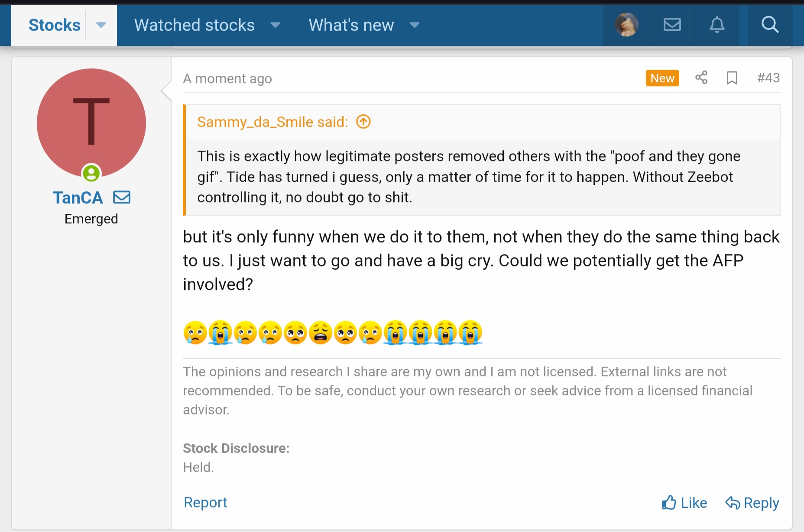The height and width of the screenshot is (532, 804).
Task: Open the search magnifier icon
Action: point(770,25)
